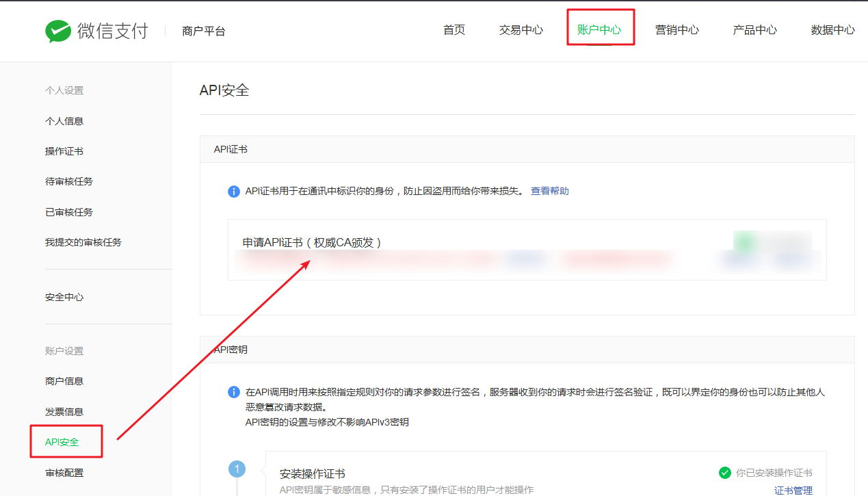This screenshot has width=868, height=496.
Task: Open 商户信息 under 账户设置
Action: point(64,381)
